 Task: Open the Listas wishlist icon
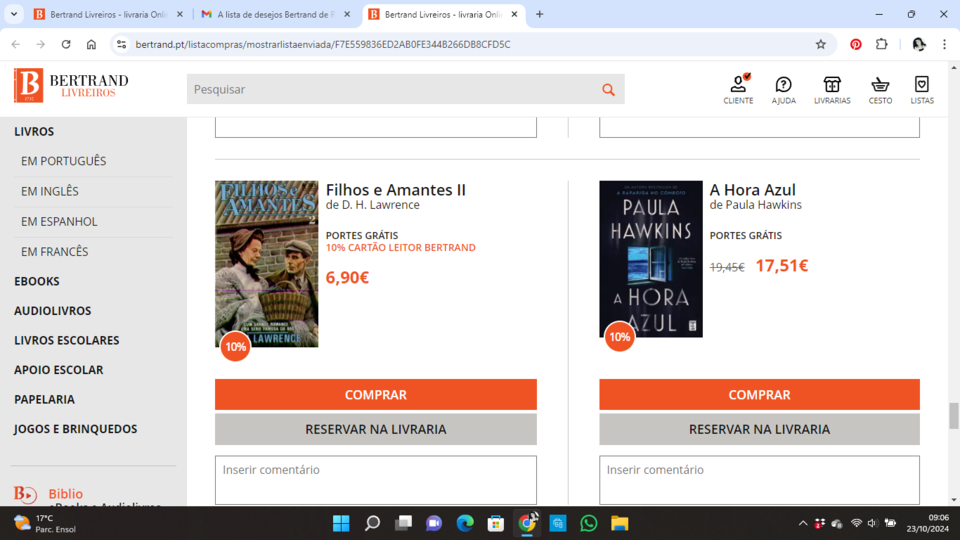pyautogui.click(x=922, y=88)
